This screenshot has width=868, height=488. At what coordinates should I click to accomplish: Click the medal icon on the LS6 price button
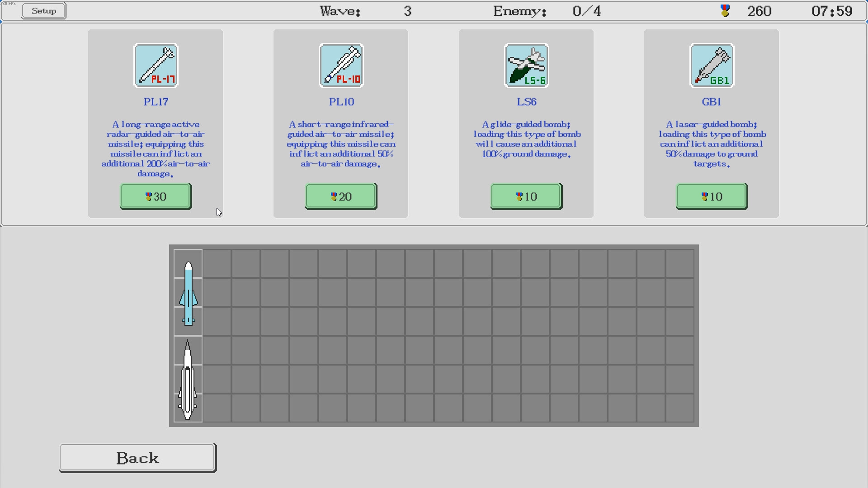(x=518, y=196)
